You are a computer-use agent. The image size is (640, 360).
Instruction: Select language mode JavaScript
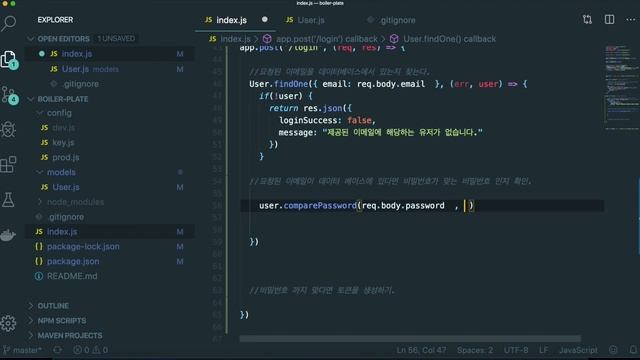click(578, 350)
